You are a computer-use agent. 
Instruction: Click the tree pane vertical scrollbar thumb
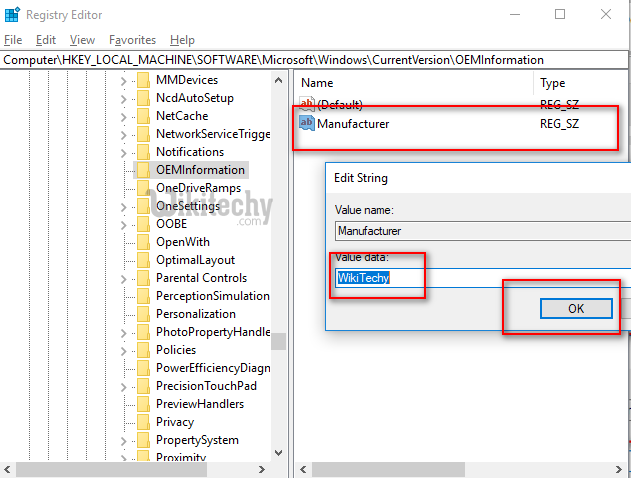pyautogui.click(x=278, y=341)
